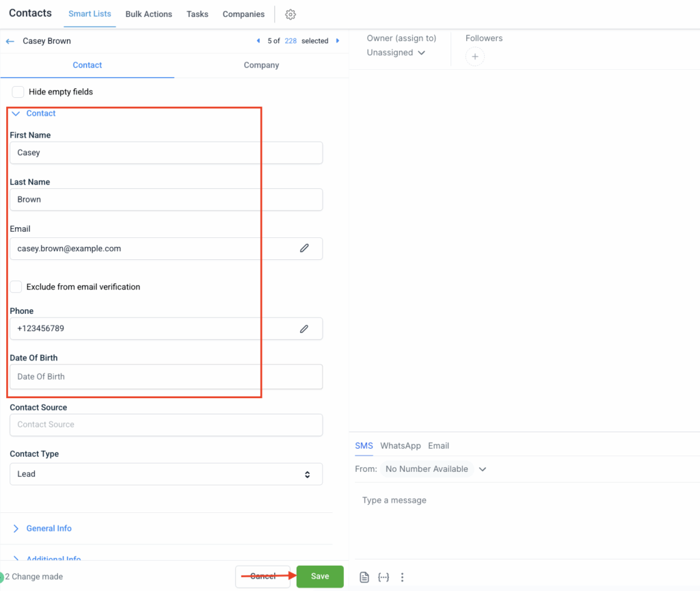This screenshot has width=700, height=591.
Task: Click the green Save button
Action: tap(320, 576)
